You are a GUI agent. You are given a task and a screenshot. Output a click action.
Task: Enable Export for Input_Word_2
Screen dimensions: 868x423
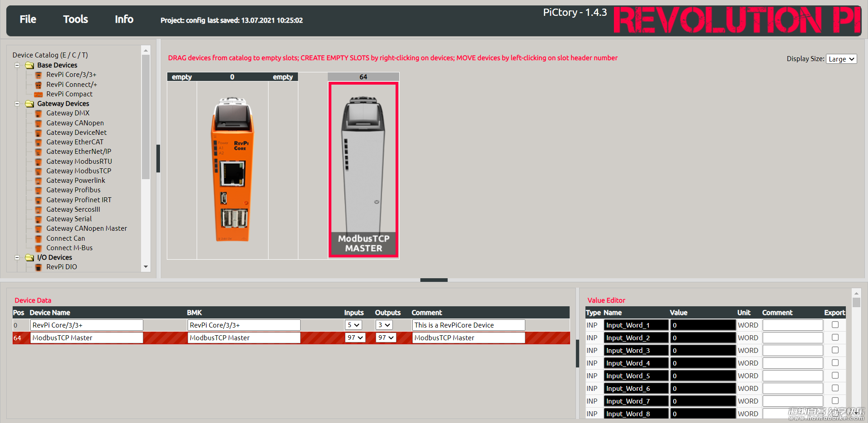835,337
